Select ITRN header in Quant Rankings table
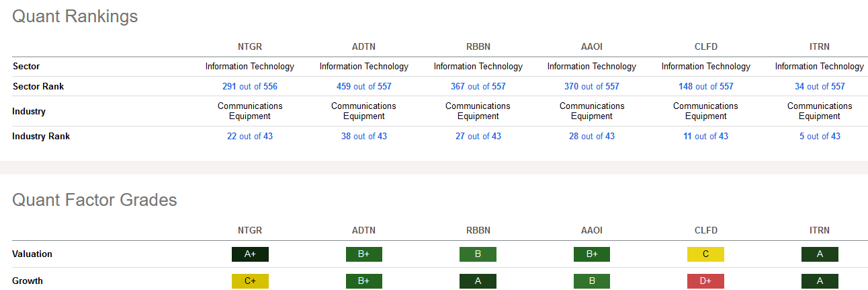 click(820, 46)
